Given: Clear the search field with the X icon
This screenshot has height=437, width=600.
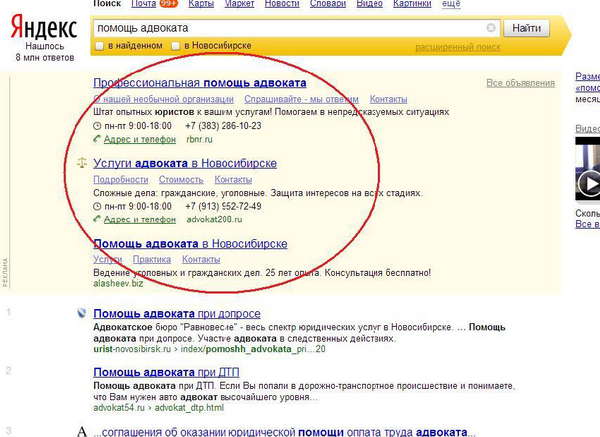Looking at the screenshot, I should click(491, 28).
